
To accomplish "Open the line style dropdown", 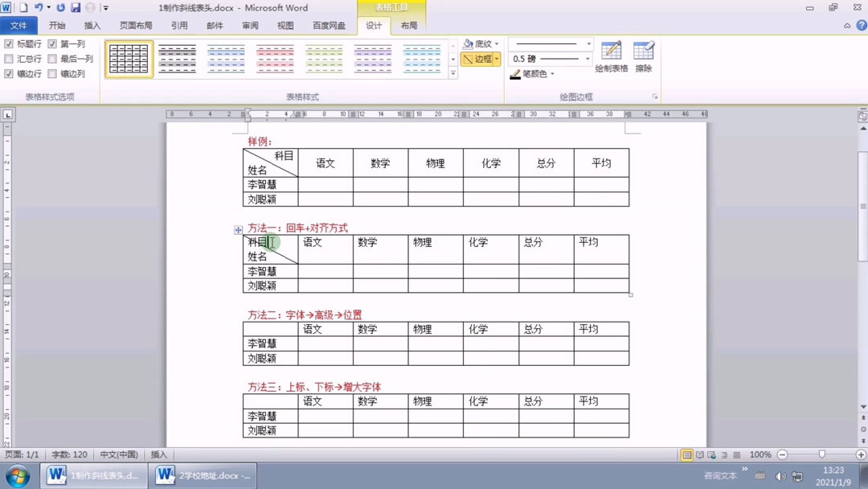I will 588,43.
